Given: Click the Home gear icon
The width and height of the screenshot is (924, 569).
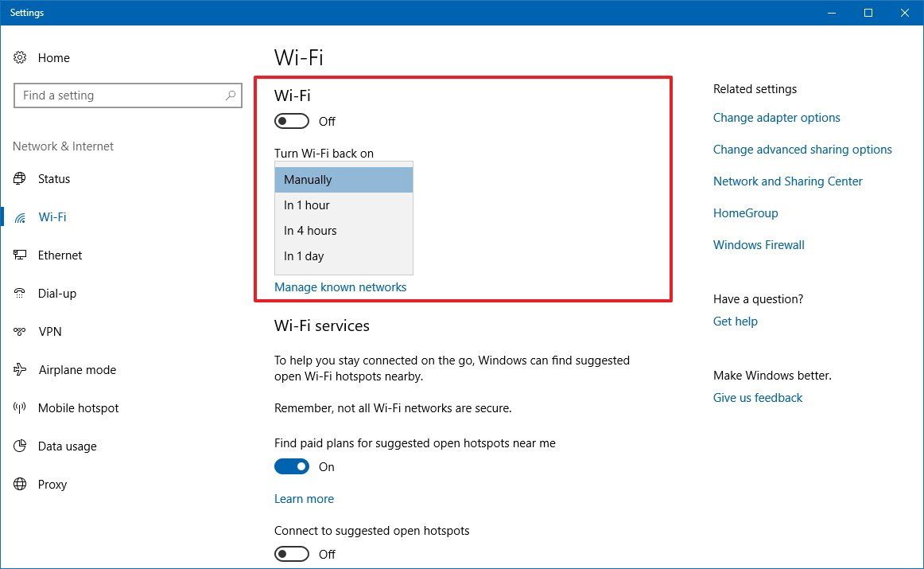Looking at the screenshot, I should pyautogui.click(x=19, y=57).
